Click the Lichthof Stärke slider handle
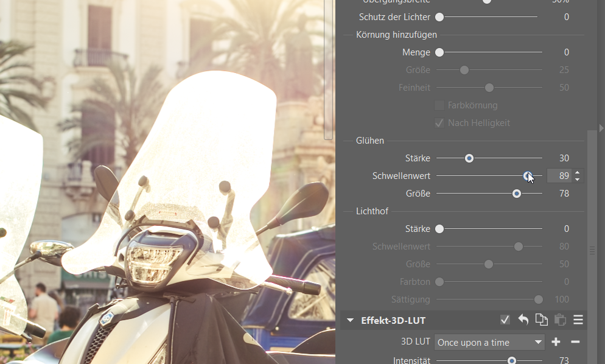This screenshot has width=605, height=364. [x=439, y=229]
